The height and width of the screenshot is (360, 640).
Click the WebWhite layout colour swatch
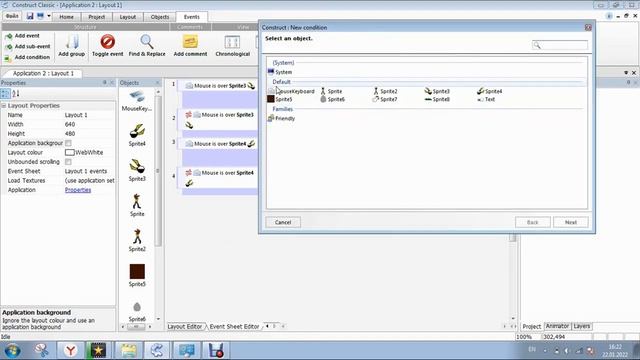click(70, 153)
